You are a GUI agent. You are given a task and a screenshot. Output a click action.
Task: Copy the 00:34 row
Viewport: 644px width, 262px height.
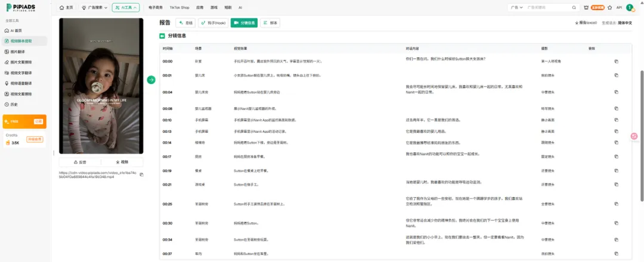pos(616,239)
